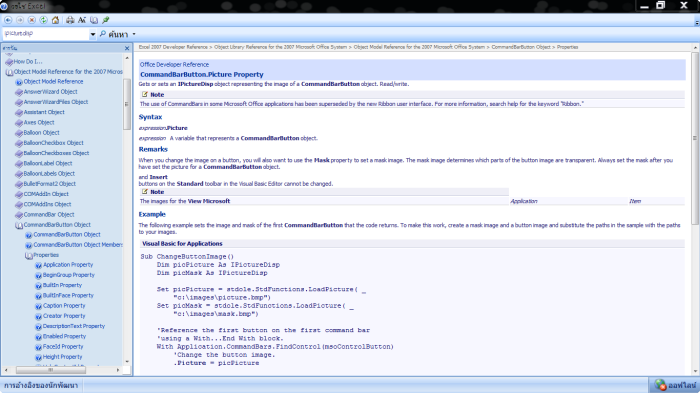The image size is (700, 393).
Task: Open the BuiltIn Property topic
Action: (x=62, y=286)
